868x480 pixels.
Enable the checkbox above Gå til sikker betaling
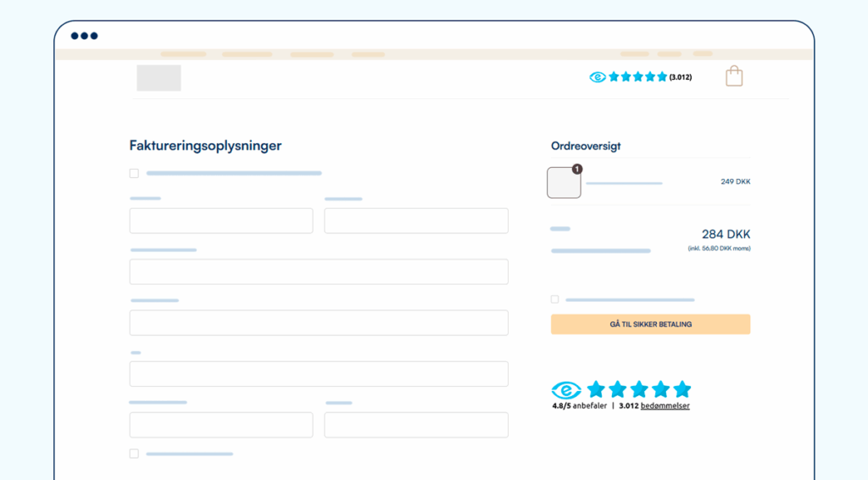[x=555, y=299]
